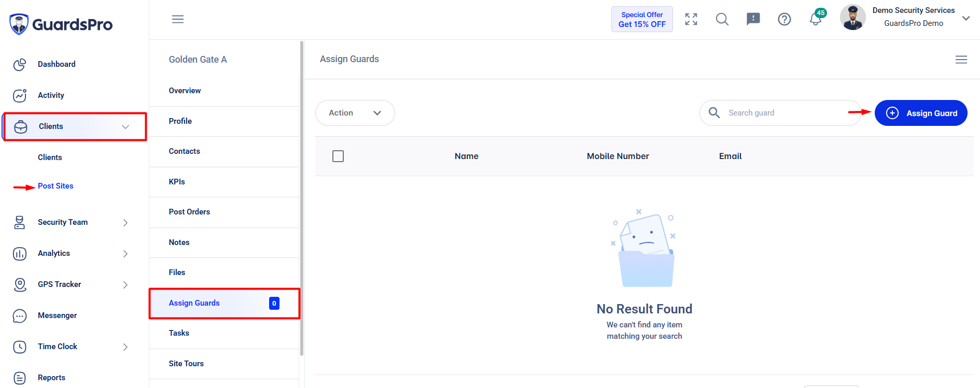The image size is (980, 388).
Task: Click the Clients briefcase icon
Action: (21, 126)
